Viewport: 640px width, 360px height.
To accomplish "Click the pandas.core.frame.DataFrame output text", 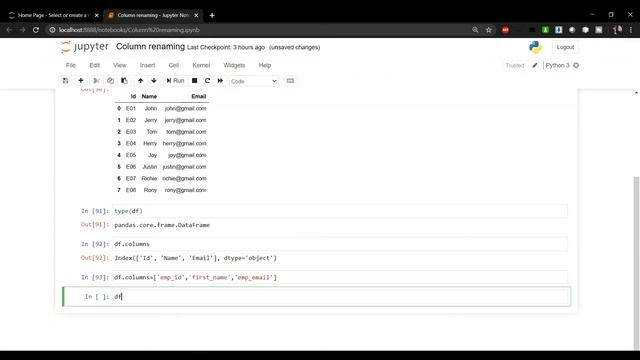I will click(162, 225).
